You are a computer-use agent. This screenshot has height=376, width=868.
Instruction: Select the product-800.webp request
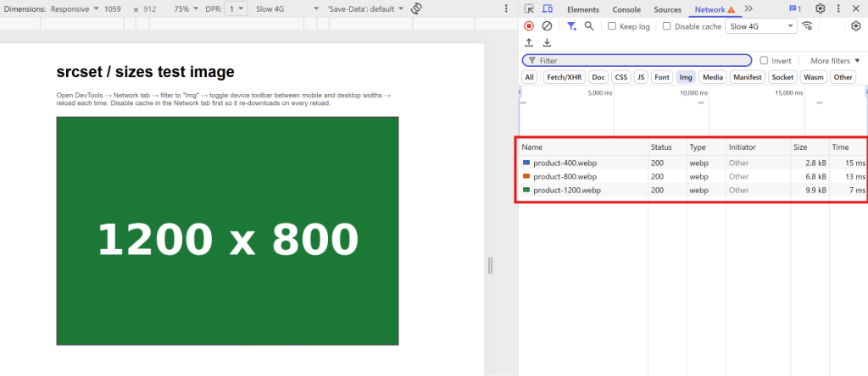coord(693,176)
